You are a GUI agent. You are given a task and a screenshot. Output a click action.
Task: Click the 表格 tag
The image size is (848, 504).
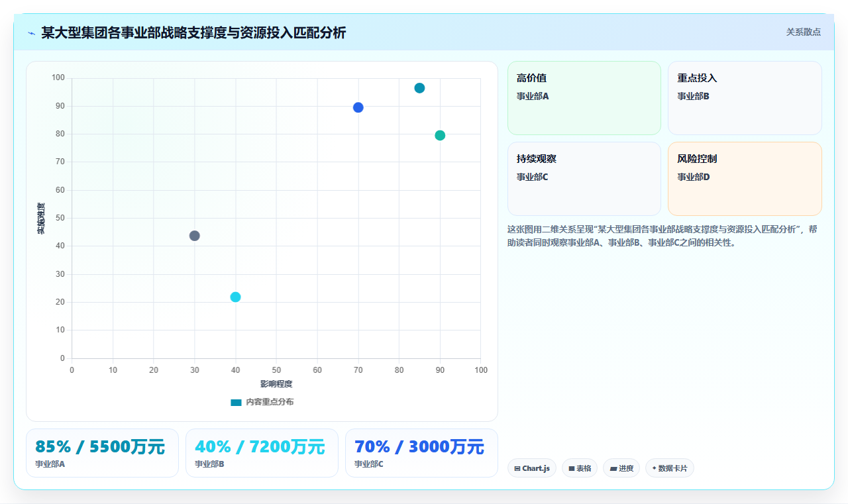coord(580,468)
